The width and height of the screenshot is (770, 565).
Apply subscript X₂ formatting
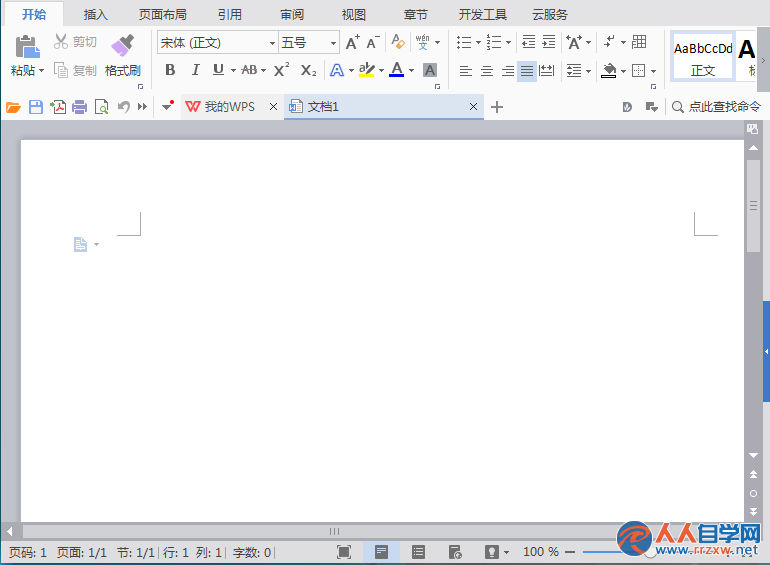tap(308, 70)
